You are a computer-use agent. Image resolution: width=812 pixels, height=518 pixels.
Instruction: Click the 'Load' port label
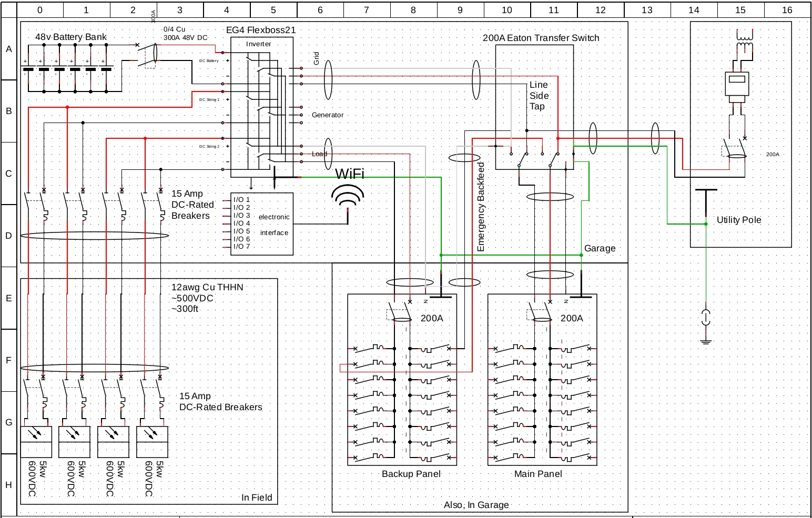[x=319, y=154]
